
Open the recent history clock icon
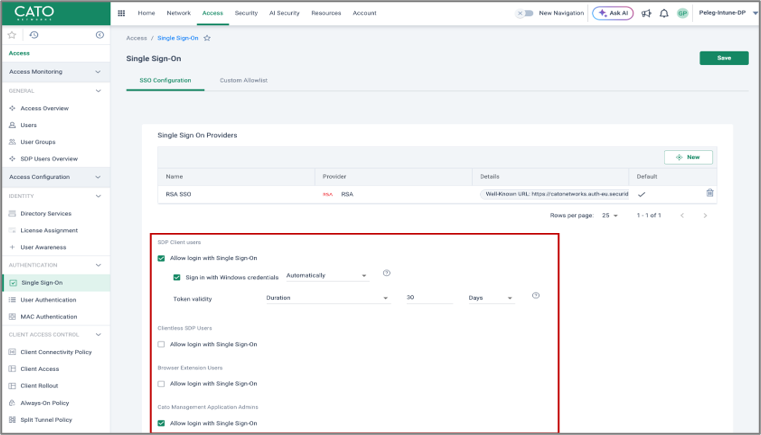coord(33,35)
